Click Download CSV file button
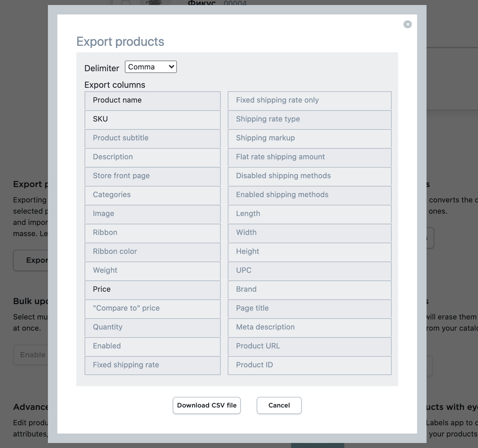478x448 pixels. pyautogui.click(x=206, y=405)
